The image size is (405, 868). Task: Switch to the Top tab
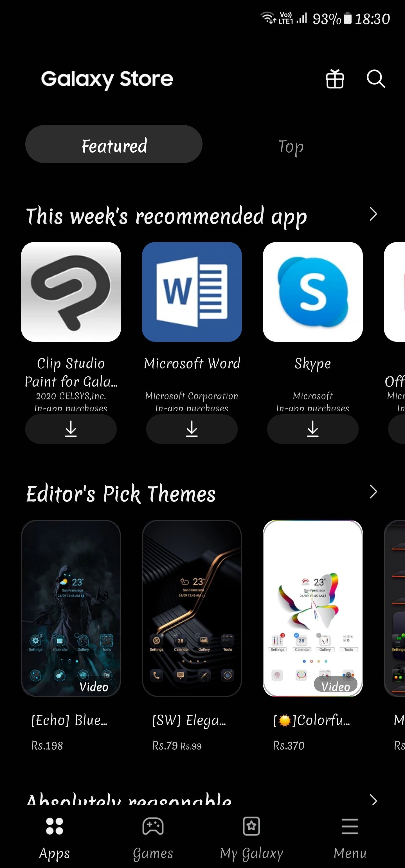tap(291, 146)
